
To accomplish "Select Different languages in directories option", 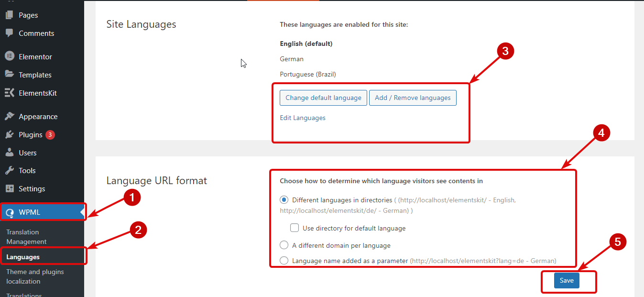I will click(x=284, y=200).
